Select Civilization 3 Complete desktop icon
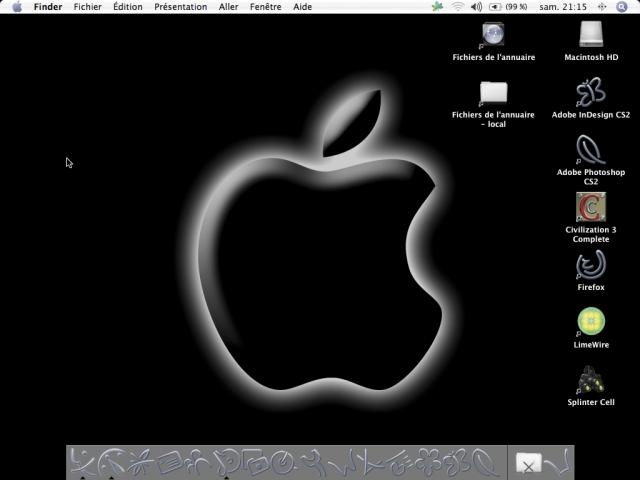 click(x=591, y=207)
